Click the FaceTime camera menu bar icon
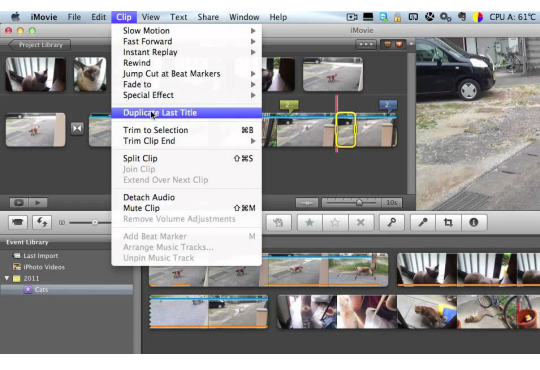The width and height of the screenshot is (540, 370). click(352, 17)
